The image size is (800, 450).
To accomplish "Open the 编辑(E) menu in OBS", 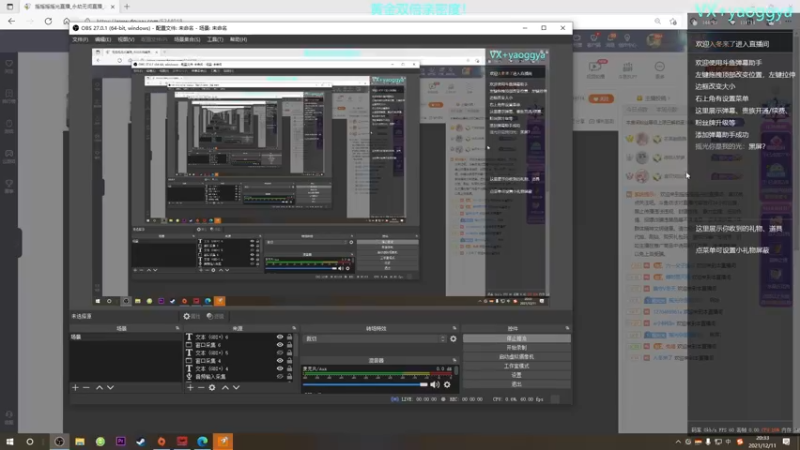I will click(x=103, y=39).
